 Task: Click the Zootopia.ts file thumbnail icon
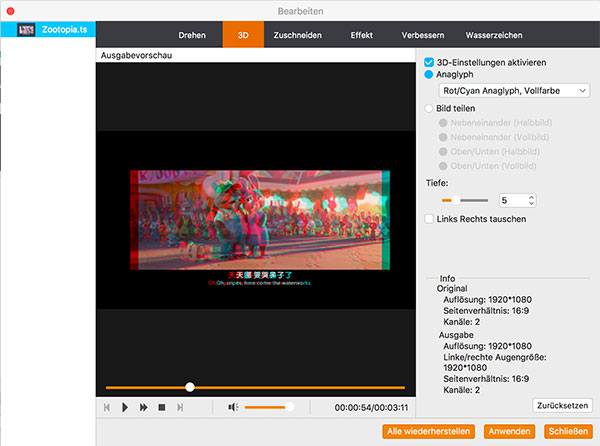26,29
